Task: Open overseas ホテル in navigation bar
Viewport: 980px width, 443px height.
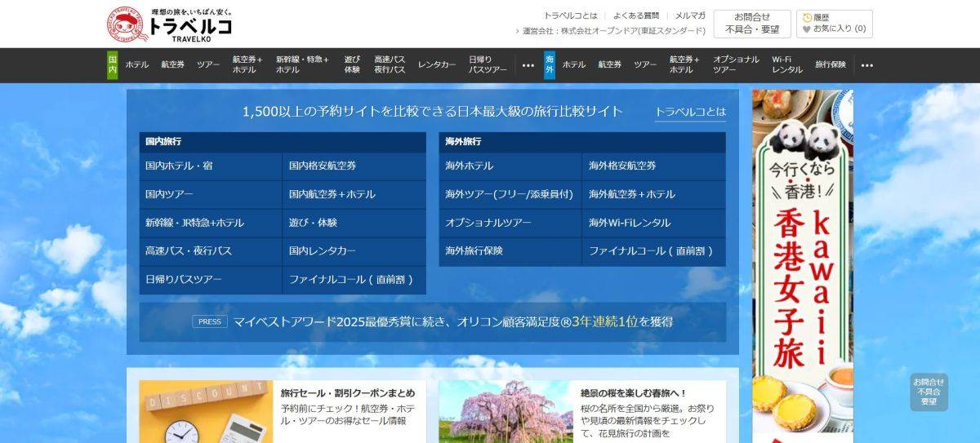Action: (x=574, y=64)
